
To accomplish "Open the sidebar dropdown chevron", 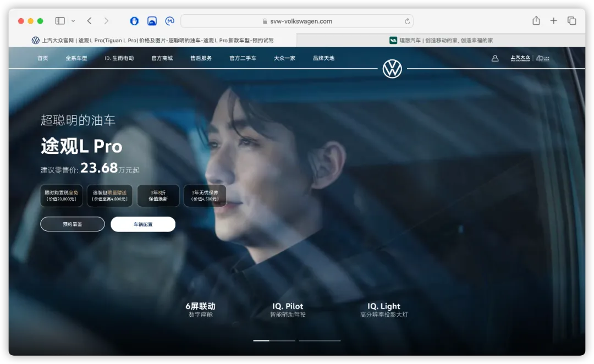I will point(73,21).
